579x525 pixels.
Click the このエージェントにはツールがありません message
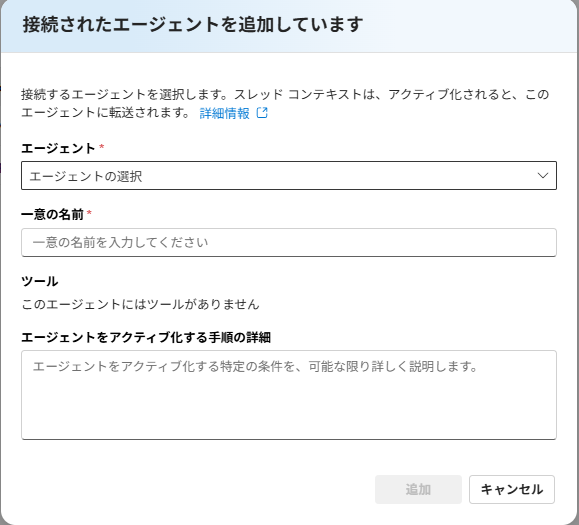click(x=140, y=304)
